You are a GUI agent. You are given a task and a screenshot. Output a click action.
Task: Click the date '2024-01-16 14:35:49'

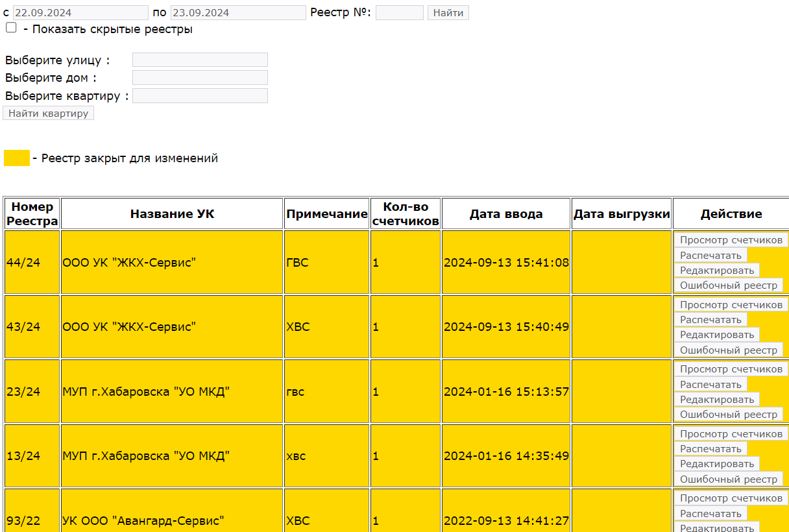506,455
